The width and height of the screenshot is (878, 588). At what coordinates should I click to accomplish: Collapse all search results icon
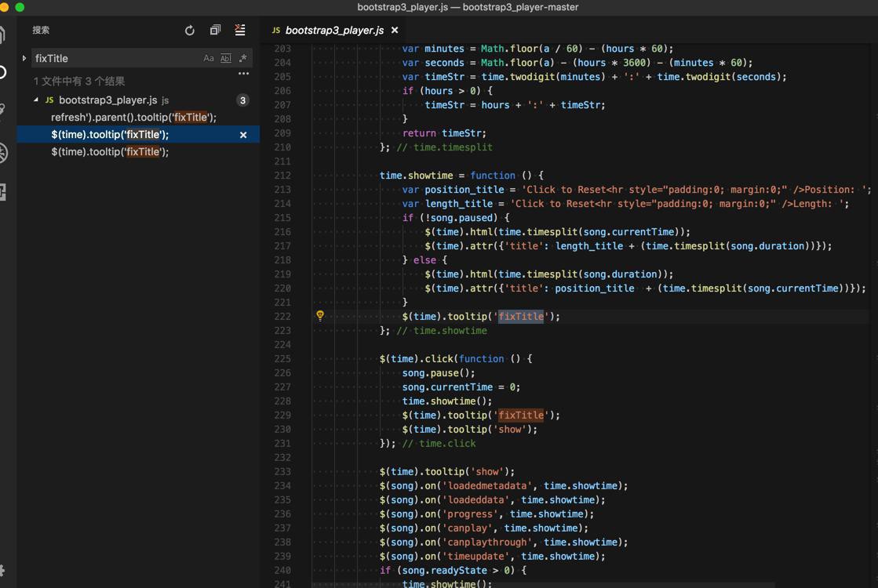[x=215, y=31]
